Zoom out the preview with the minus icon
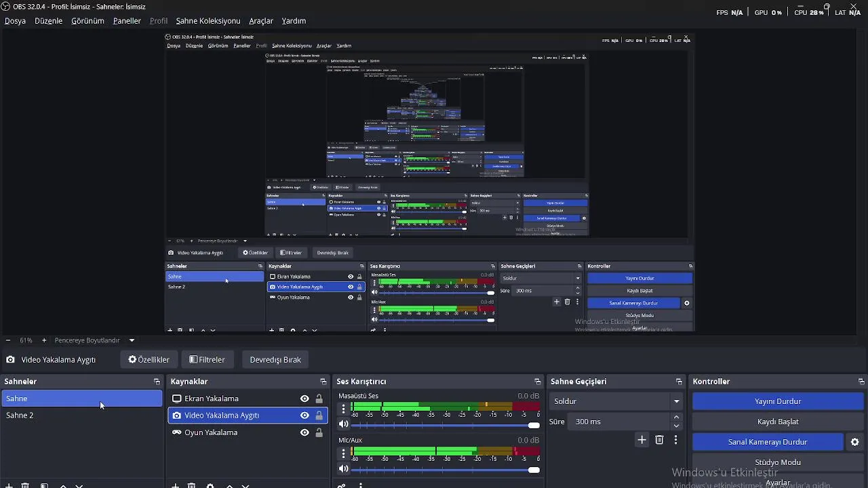The height and width of the screenshot is (488, 868). tap(7, 340)
